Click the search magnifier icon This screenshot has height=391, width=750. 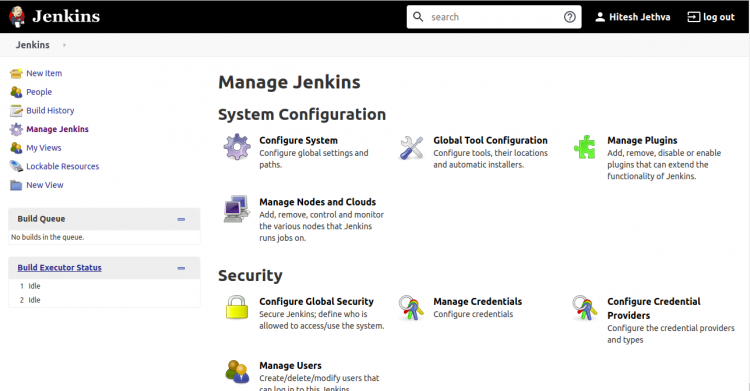point(418,17)
